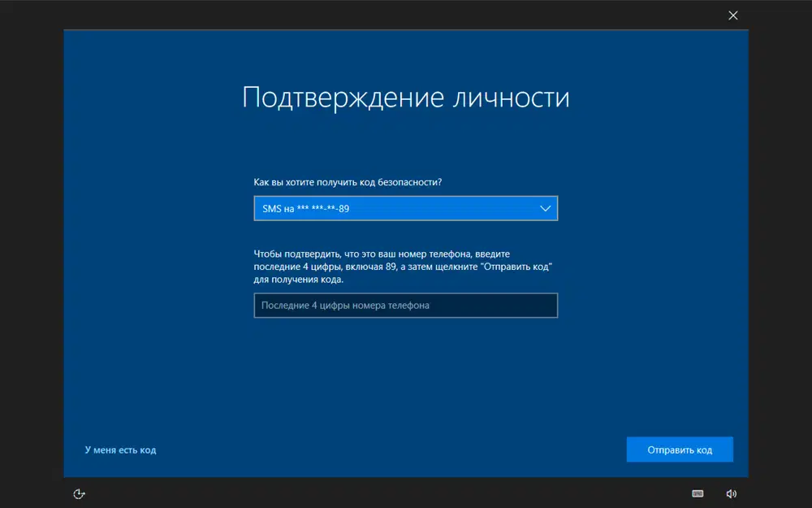Submit the code request with the blue button
The width and height of the screenshot is (812, 508).
(x=680, y=449)
